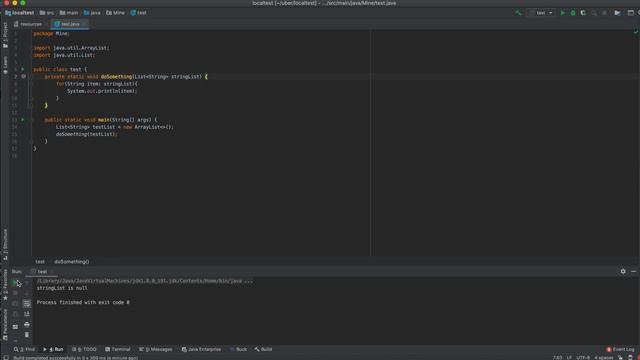Open the Find tool window
The height and width of the screenshot is (360, 640).
click(24, 349)
